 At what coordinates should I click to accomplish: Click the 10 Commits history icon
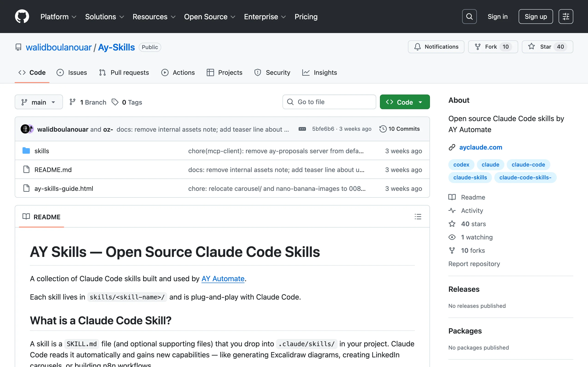(x=383, y=129)
